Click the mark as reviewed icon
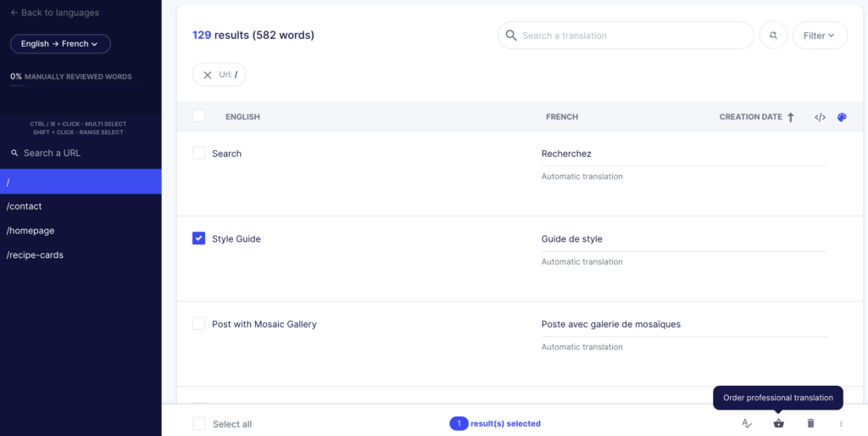 [x=747, y=423]
